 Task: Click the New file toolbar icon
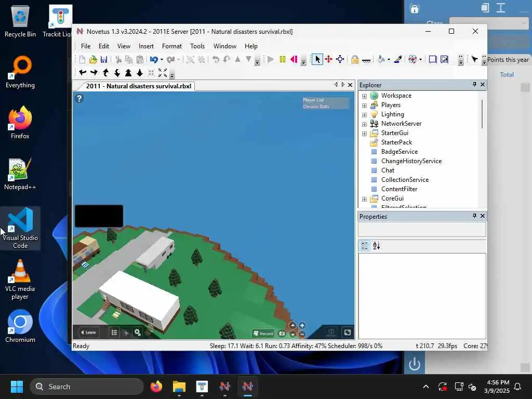click(x=82, y=59)
